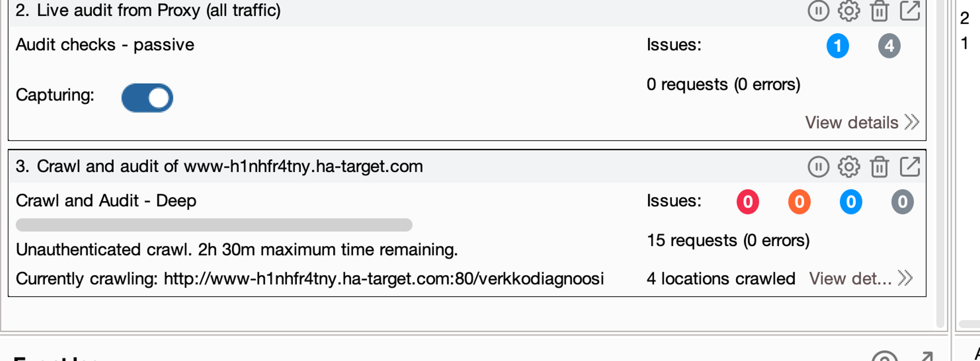Turn off the Capturing toggle
Viewport: 980px width, 361px height.
click(x=147, y=98)
